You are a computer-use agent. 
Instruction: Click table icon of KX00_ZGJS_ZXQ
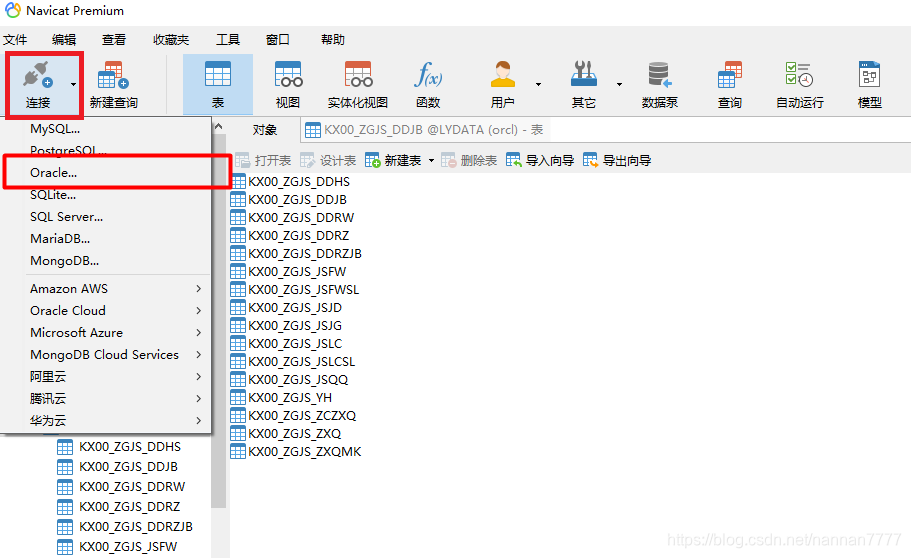click(238, 434)
